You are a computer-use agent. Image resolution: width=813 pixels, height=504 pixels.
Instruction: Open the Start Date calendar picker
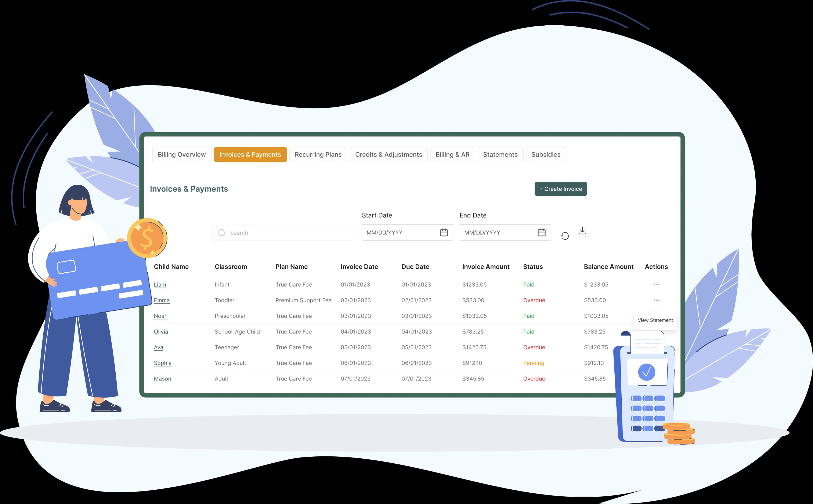tap(444, 232)
